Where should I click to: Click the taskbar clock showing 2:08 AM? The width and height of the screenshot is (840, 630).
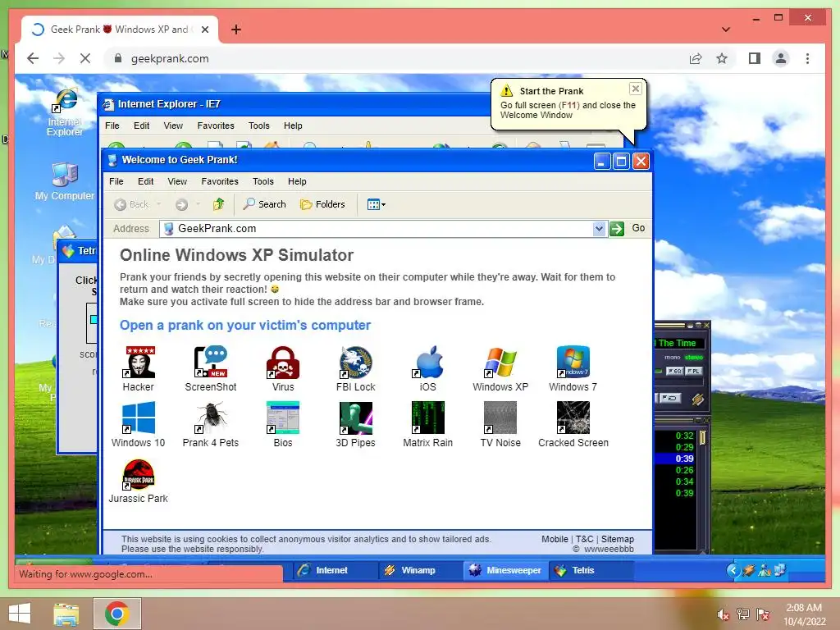click(x=805, y=614)
